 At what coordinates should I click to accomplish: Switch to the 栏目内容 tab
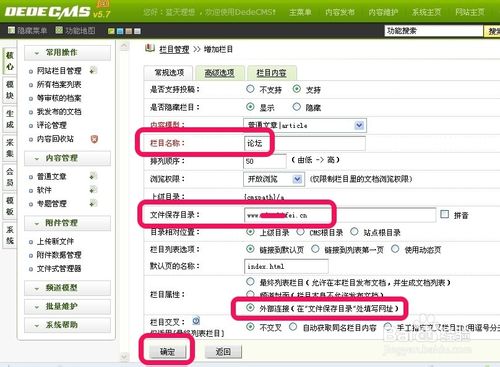pyautogui.click(x=271, y=73)
